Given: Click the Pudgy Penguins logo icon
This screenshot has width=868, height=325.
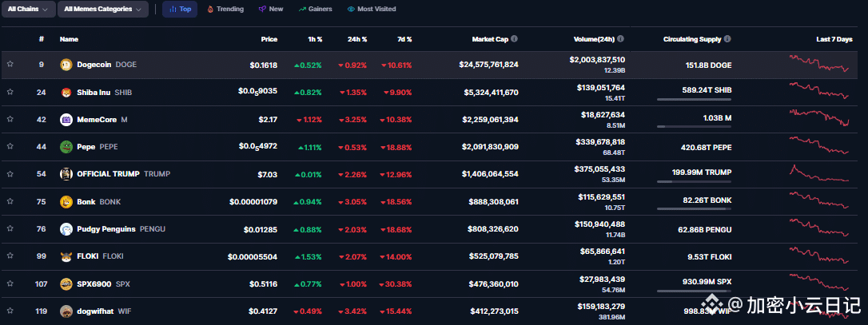Looking at the screenshot, I should click(66, 229).
